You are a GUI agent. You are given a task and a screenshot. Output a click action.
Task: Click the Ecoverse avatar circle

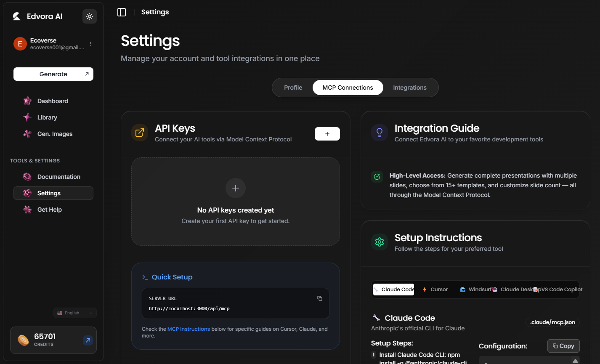click(20, 44)
